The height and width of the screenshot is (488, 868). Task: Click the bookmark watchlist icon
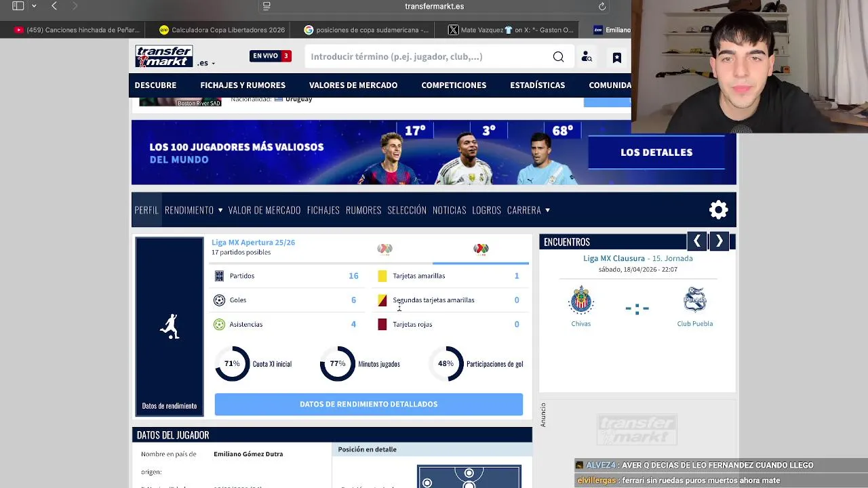[616, 58]
